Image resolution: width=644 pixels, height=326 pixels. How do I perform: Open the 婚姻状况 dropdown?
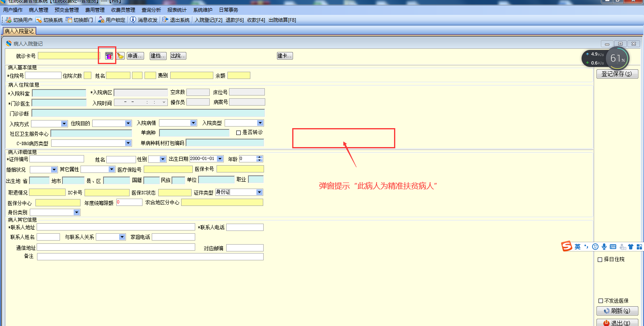pyautogui.click(x=54, y=170)
